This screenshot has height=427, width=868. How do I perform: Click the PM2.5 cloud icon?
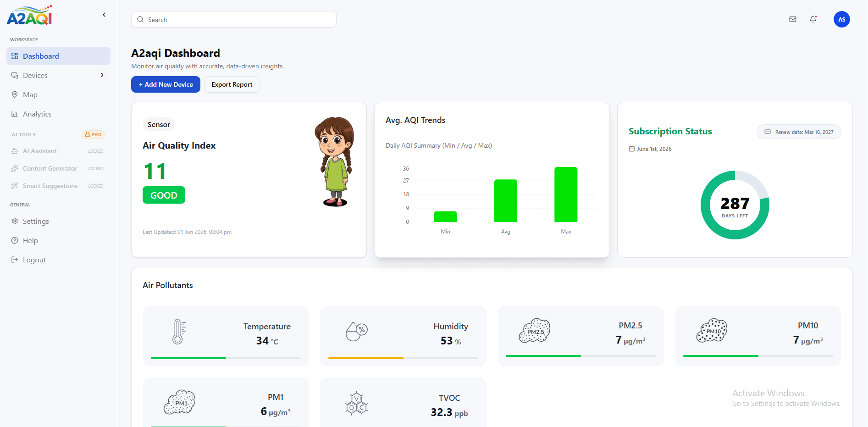pos(534,330)
